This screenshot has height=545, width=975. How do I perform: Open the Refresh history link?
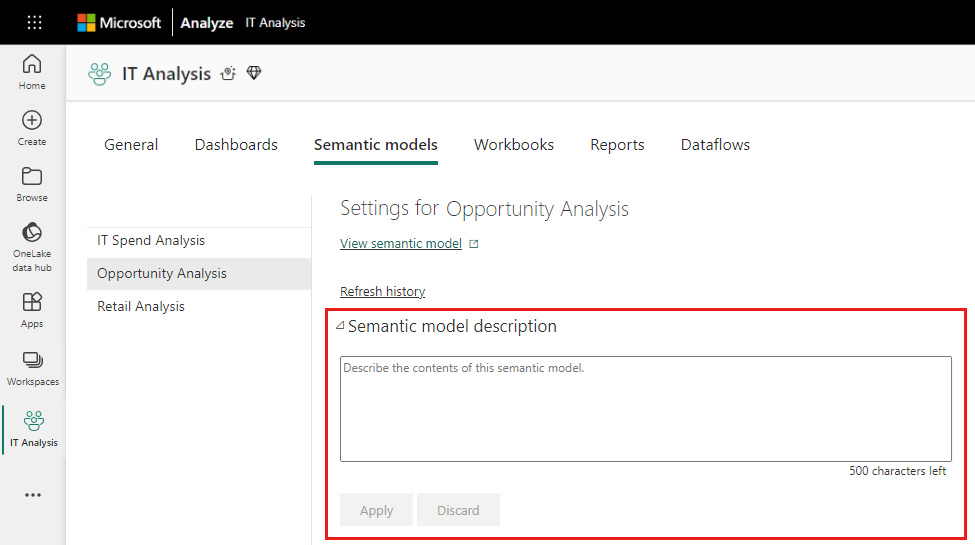click(382, 291)
